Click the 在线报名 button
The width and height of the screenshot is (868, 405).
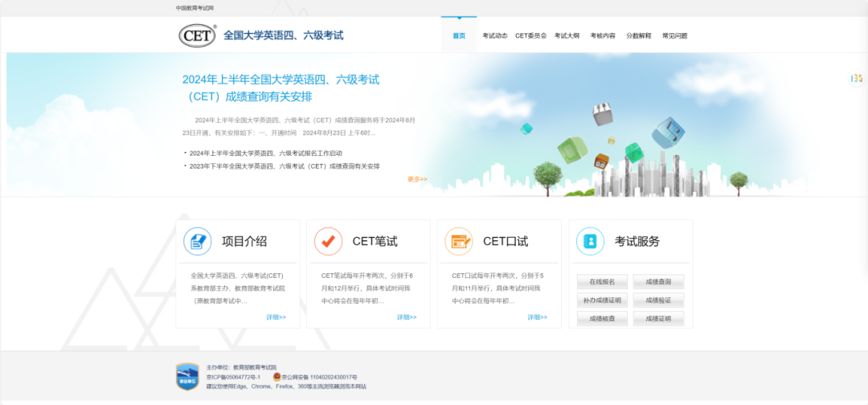click(x=602, y=281)
